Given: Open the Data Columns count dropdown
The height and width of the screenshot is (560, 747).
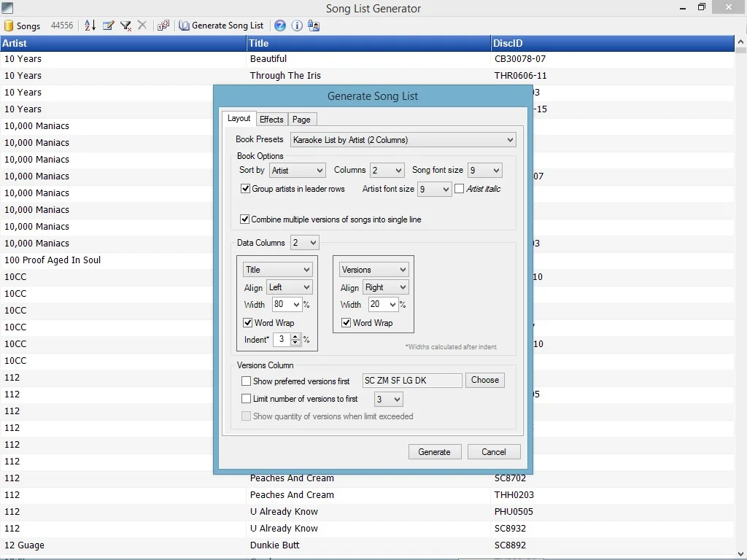Looking at the screenshot, I should pos(304,243).
